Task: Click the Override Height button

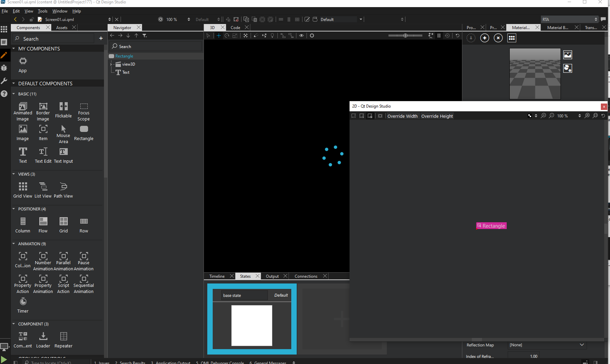Action: pyautogui.click(x=437, y=116)
